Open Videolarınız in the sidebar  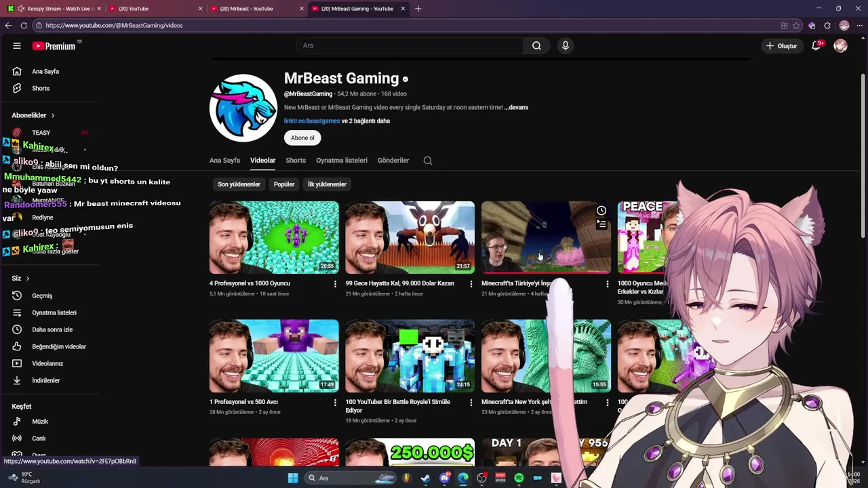(47, 363)
